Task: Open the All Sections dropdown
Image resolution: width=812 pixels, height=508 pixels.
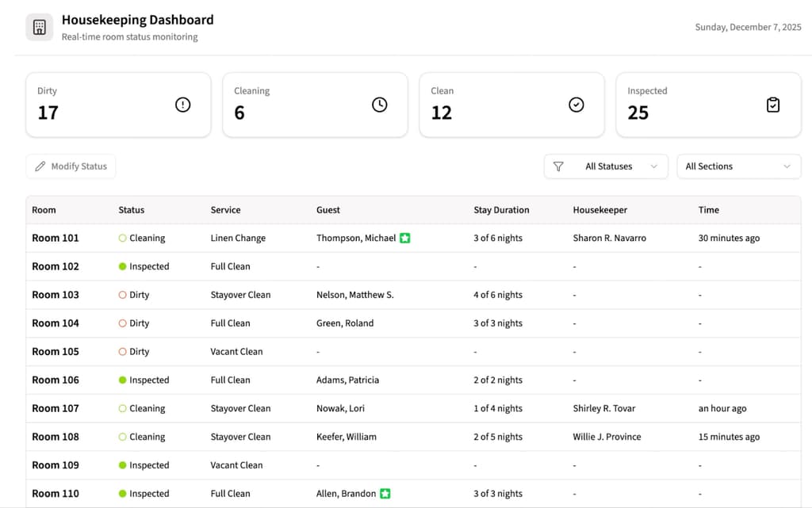Action: pos(737,166)
